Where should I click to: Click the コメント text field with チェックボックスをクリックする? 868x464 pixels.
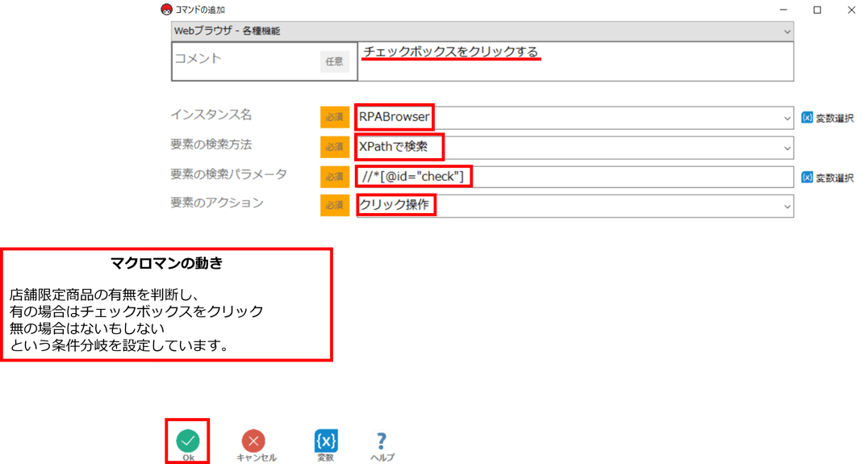tap(576, 61)
